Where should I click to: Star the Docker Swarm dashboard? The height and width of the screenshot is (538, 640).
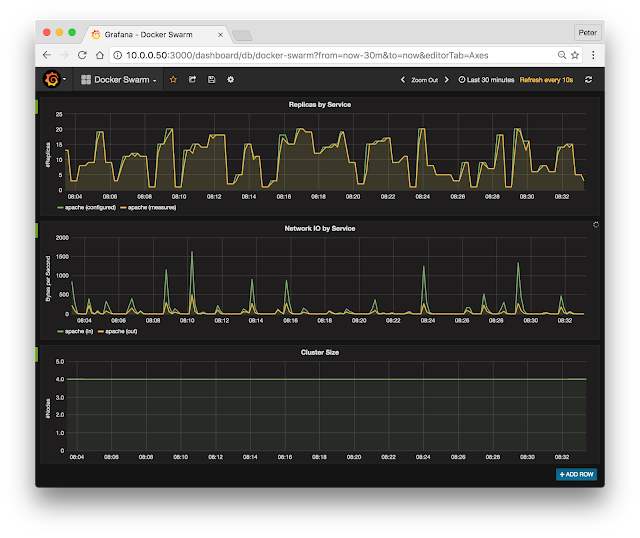point(173,80)
